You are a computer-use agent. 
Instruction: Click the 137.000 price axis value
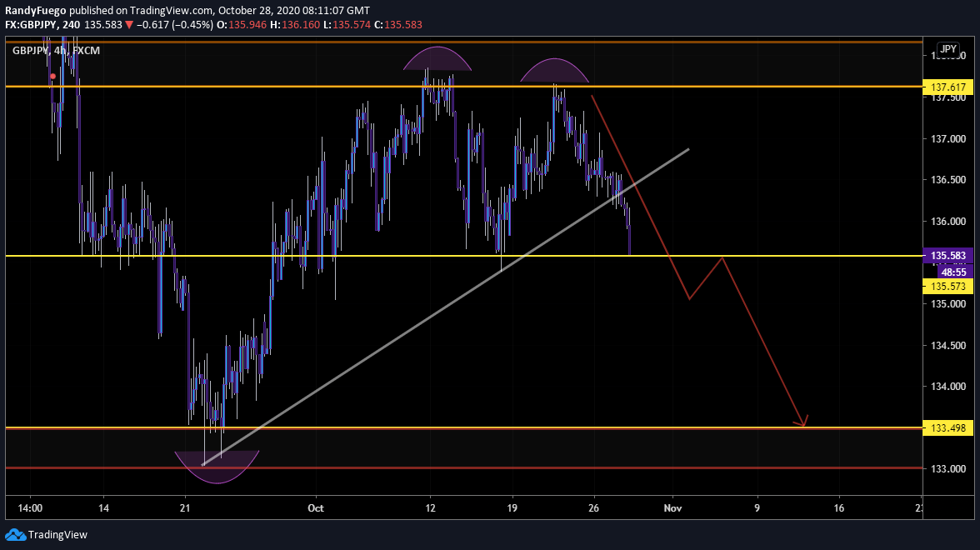pyautogui.click(x=948, y=138)
